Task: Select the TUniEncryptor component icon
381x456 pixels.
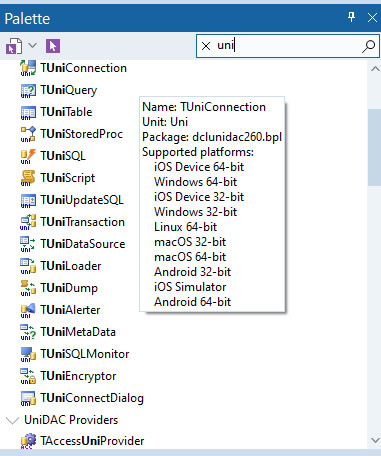Action: click(28, 376)
